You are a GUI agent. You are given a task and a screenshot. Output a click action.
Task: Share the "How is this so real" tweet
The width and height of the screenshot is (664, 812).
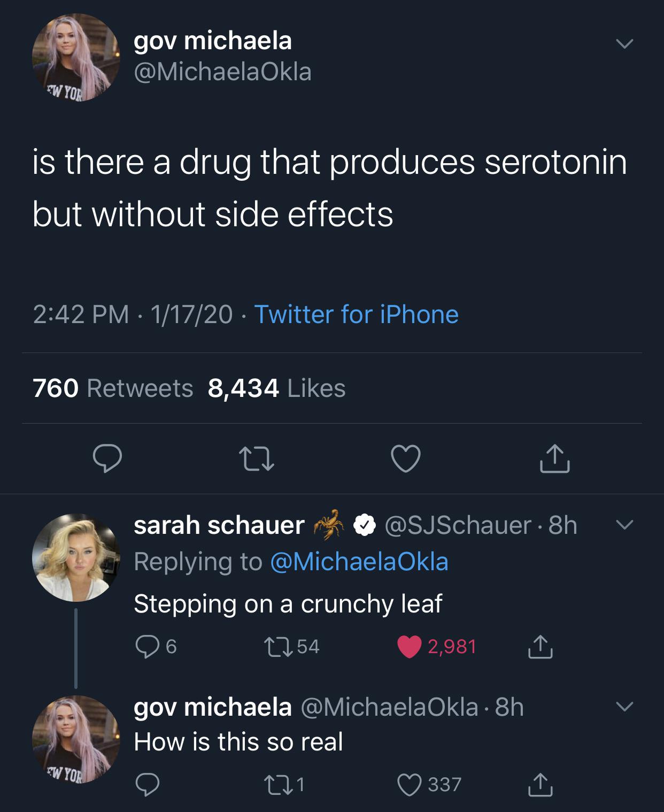(x=541, y=784)
